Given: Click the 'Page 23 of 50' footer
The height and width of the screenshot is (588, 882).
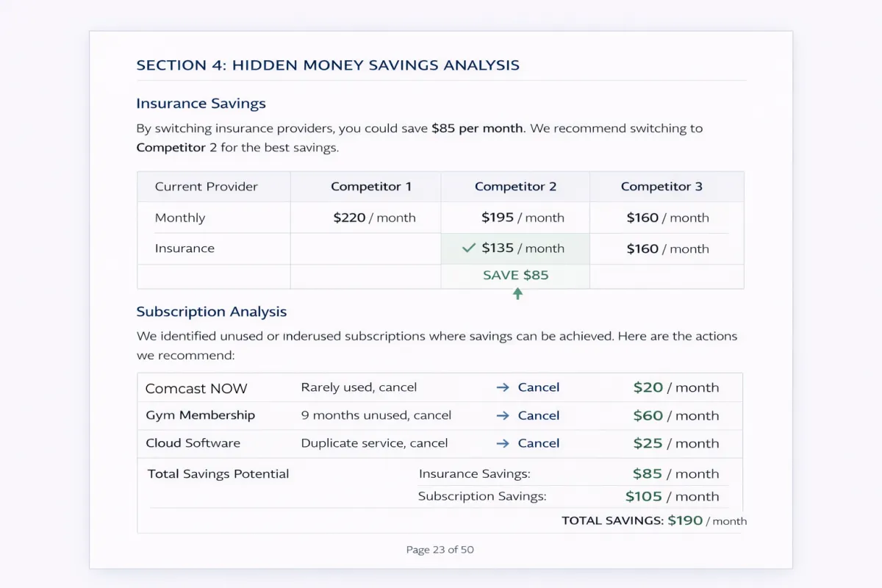Looking at the screenshot, I should click(440, 550).
